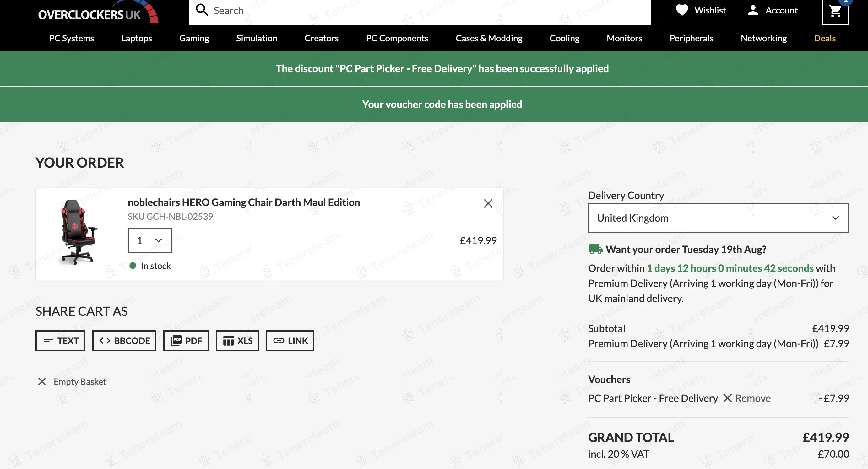
Task: Open the Cases & Modding menu
Action: coord(489,38)
